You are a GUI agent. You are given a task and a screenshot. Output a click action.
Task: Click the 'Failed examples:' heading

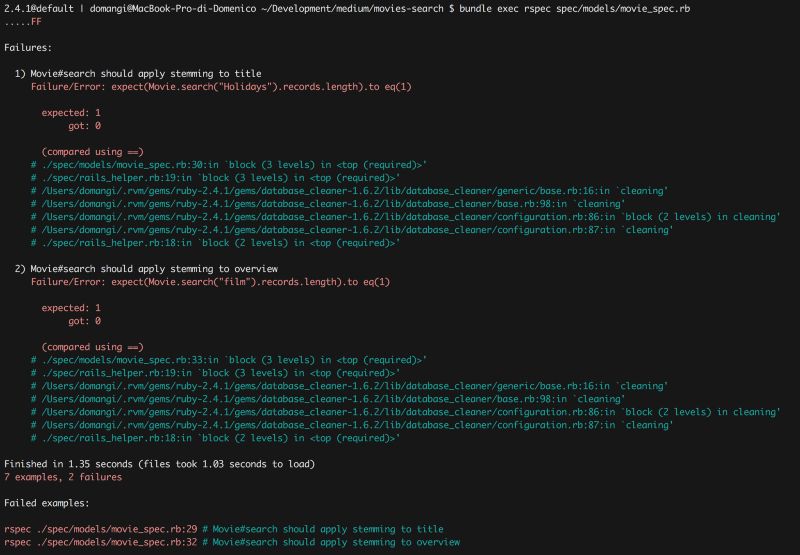(47, 503)
